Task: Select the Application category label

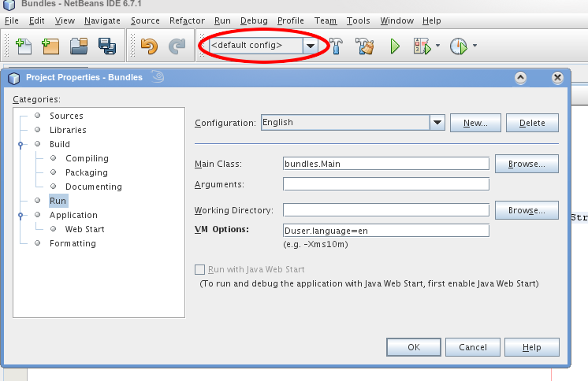Action: pyautogui.click(x=73, y=215)
